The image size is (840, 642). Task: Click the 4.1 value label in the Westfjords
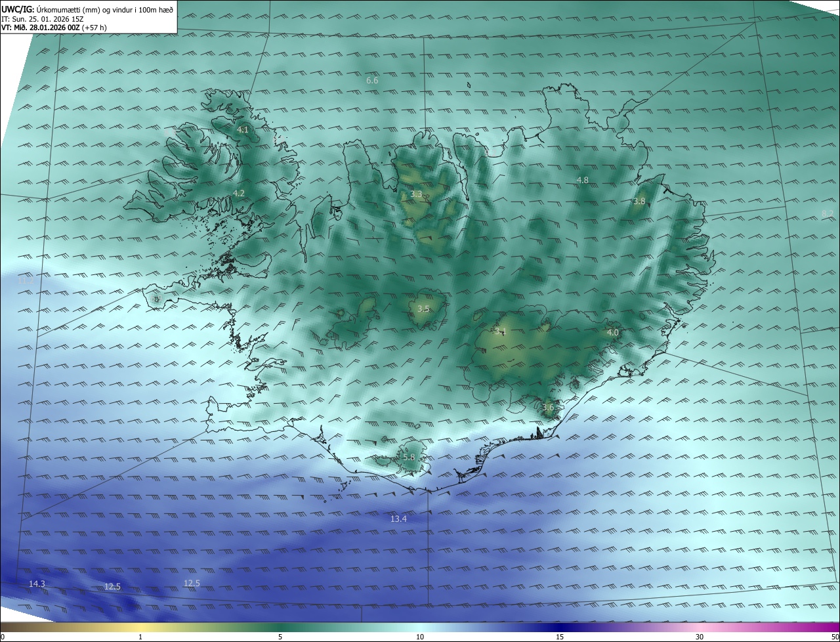pos(243,129)
